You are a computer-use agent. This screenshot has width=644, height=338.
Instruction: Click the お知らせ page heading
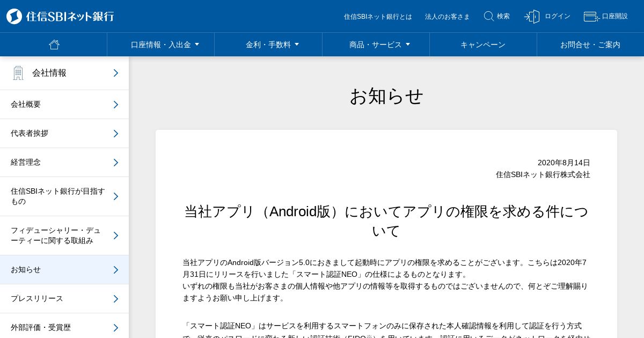pos(386,97)
